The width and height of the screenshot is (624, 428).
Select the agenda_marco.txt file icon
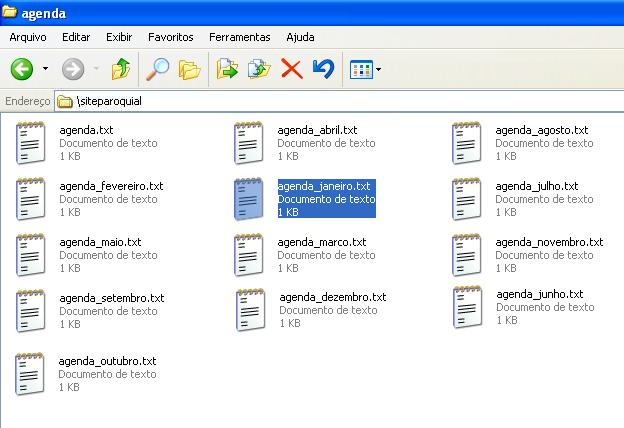click(248, 255)
